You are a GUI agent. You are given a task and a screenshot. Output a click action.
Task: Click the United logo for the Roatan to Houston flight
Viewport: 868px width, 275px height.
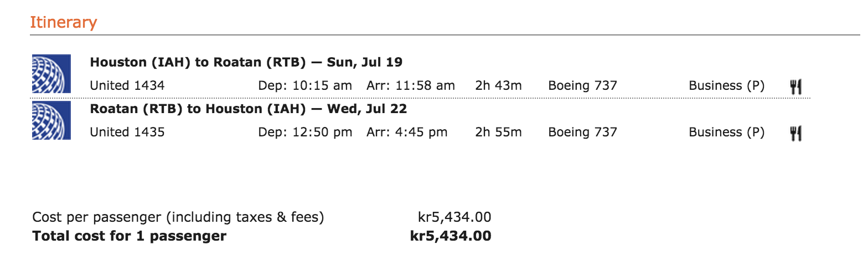click(x=51, y=120)
